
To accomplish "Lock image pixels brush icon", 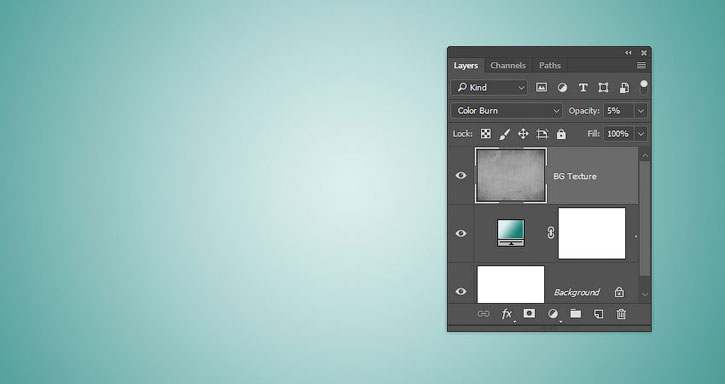I will click(504, 134).
